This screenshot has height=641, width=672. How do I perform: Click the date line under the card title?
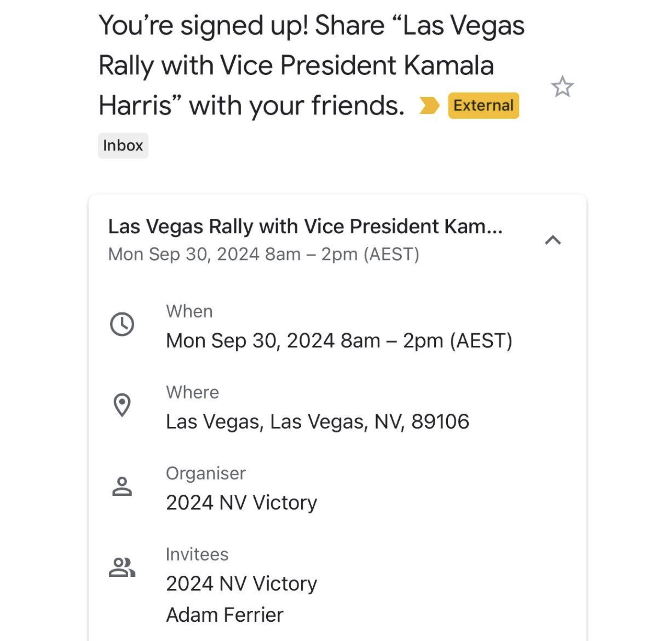[264, 254]
